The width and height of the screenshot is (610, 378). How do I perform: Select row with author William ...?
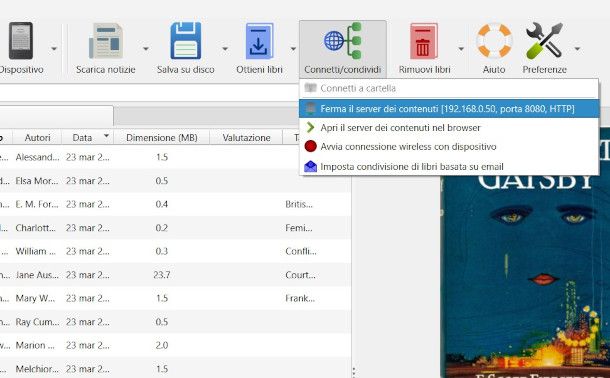pyautogui.click(x=175, y=251)
